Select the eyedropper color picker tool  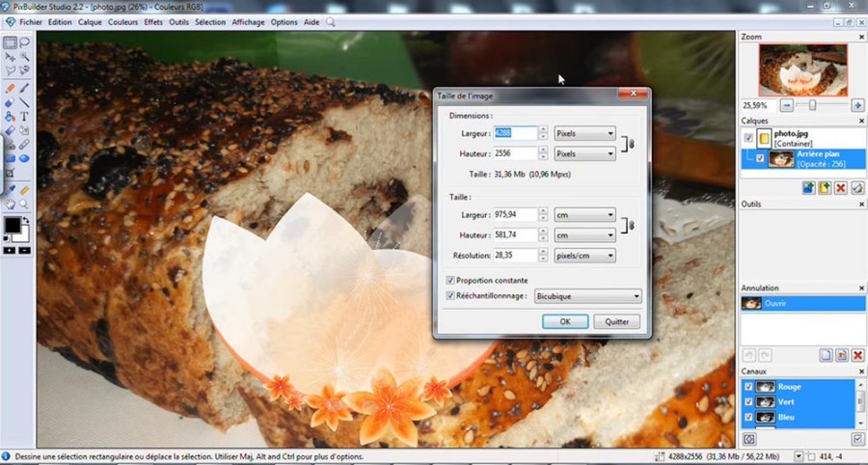tap(10, 190)
